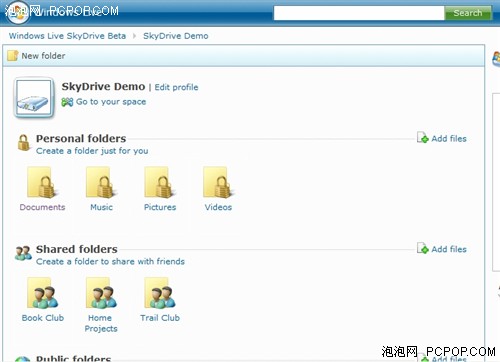The width and height of the screenshot is (500, 362).
Task: Click Add files icon in Personal folders
Action: tap(423, 137)
